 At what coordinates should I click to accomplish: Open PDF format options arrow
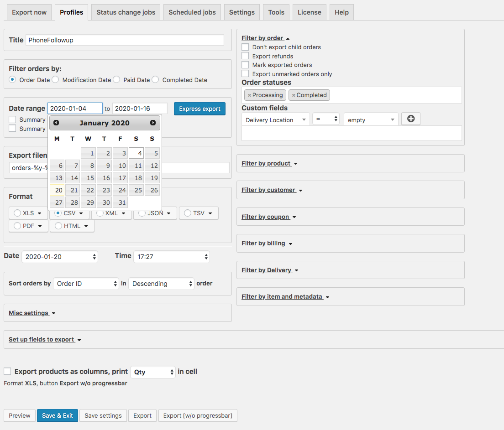click(x=40, y=226)
